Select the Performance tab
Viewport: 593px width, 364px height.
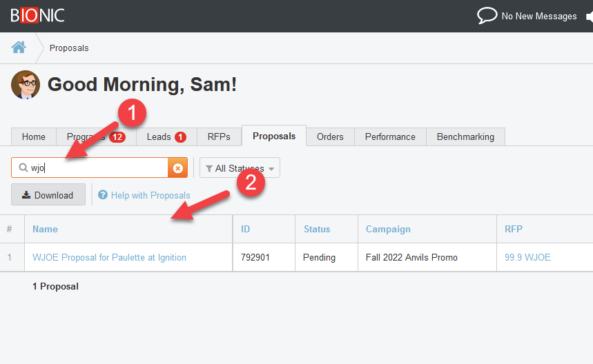tap(390, 136)
